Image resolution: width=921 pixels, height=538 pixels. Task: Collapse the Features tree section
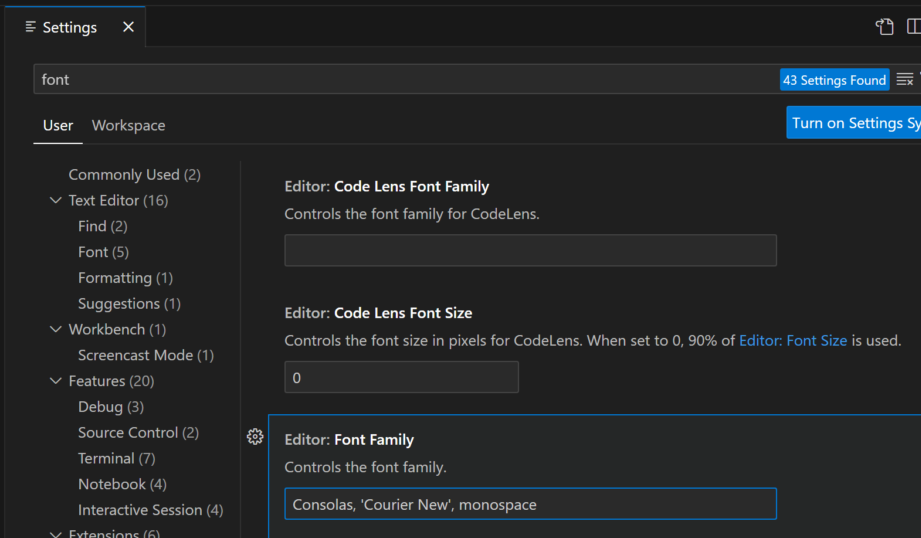coord(56,381)
